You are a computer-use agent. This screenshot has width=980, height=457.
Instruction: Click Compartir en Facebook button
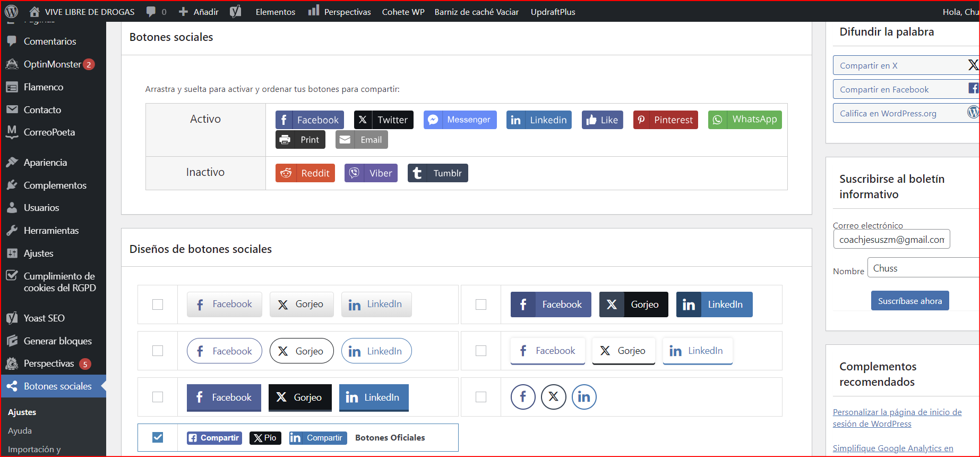coord(906,89)
